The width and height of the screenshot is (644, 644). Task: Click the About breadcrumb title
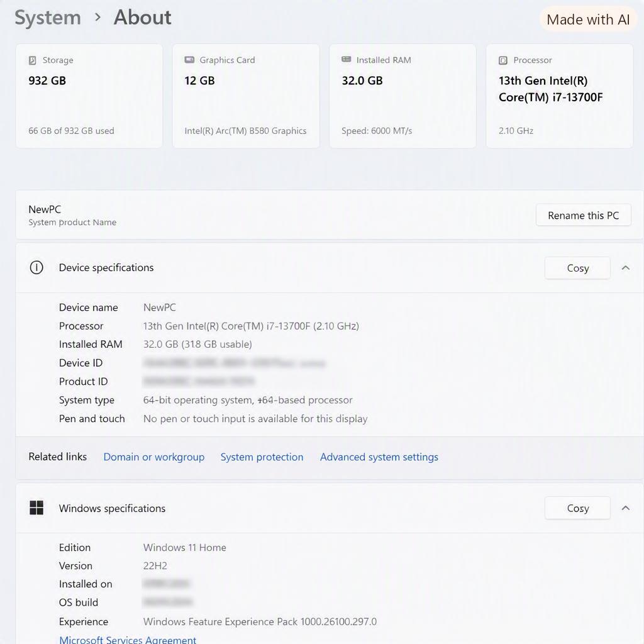pyautogui.click(x=143, y=17)
